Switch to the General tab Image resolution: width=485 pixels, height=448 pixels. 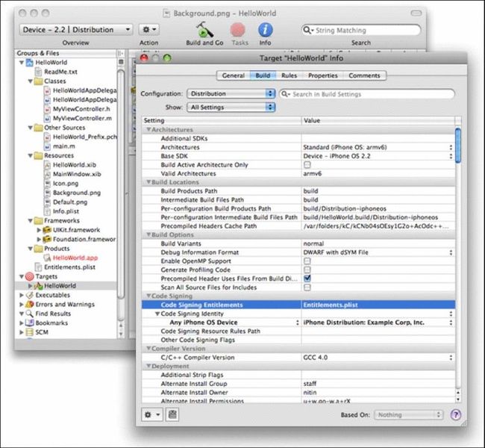click(x=234, y=75)
